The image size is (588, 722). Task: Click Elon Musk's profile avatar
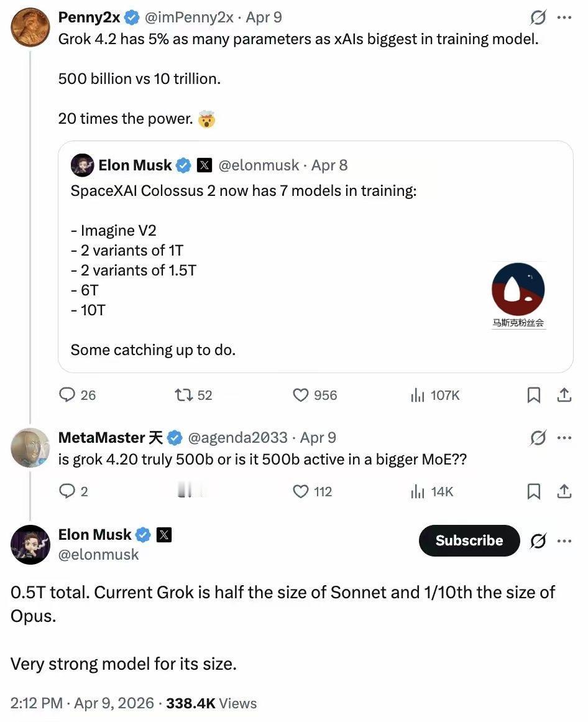30,544
